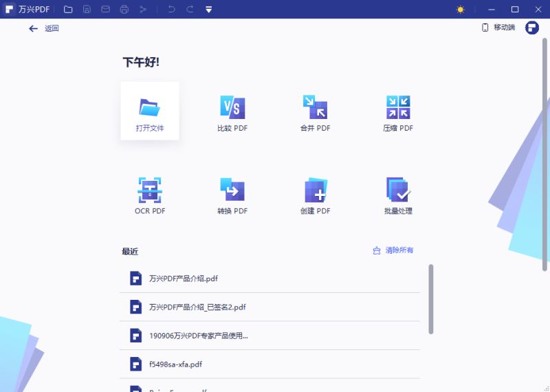
Task: Toggle light/dark theme sun icon
Action: 461,10
